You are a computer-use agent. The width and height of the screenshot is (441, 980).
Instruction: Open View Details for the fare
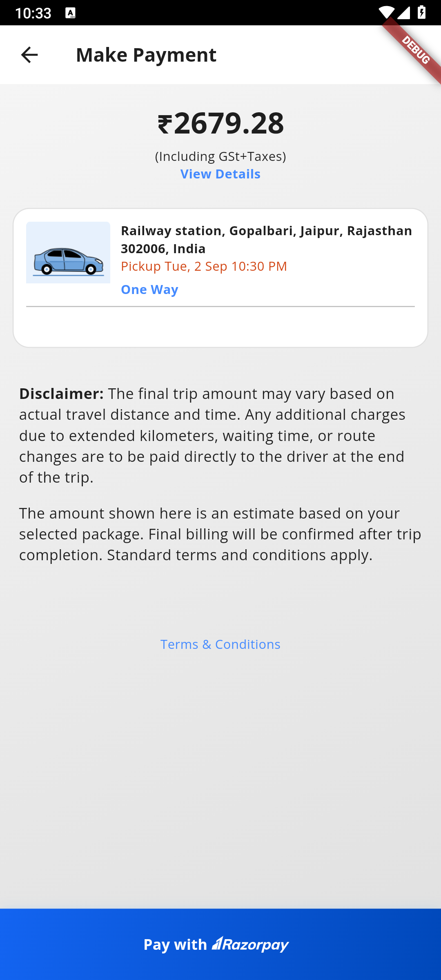[220, 174]
